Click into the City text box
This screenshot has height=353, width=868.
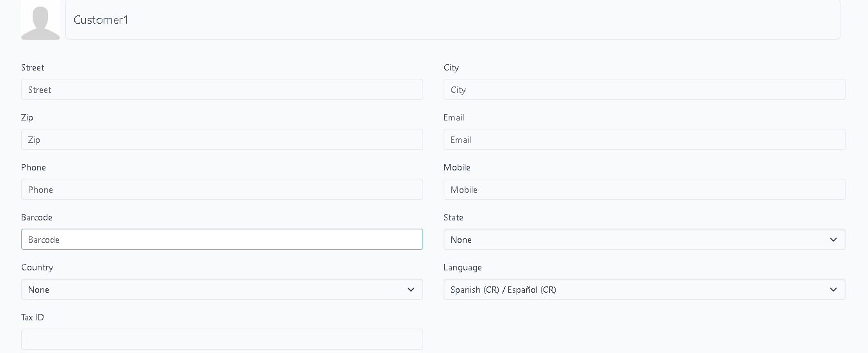pyautogui.click(x=644, y=90)
